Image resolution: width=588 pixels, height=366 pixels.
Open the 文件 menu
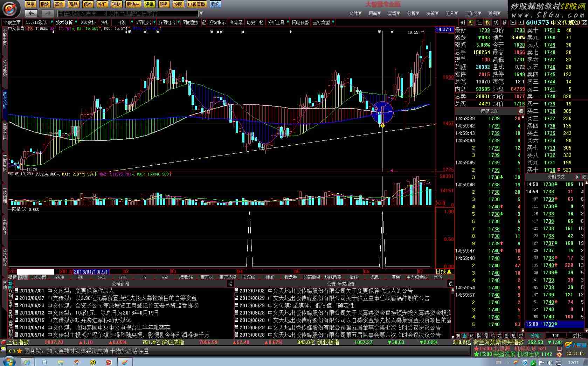pyautogui.click(x=355, y=13)
